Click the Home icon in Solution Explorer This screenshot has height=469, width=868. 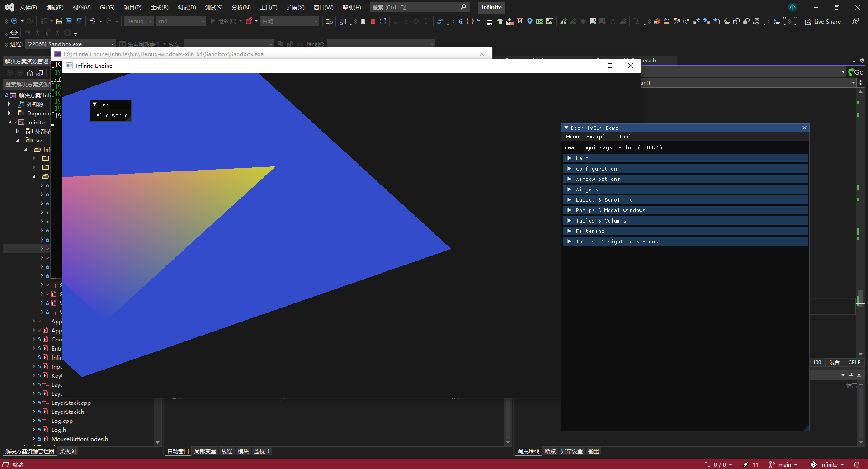30,73
